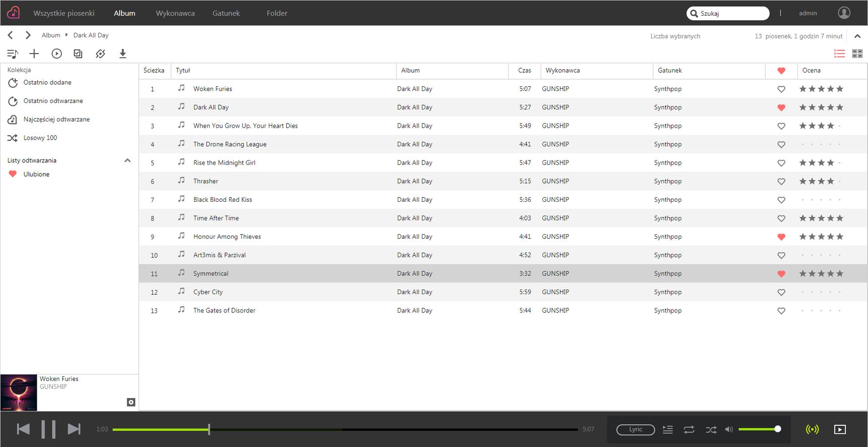The width and height of the screenshot is (868, 447).
Task: Click the now playing album artwork
Action: click(19, 393)
